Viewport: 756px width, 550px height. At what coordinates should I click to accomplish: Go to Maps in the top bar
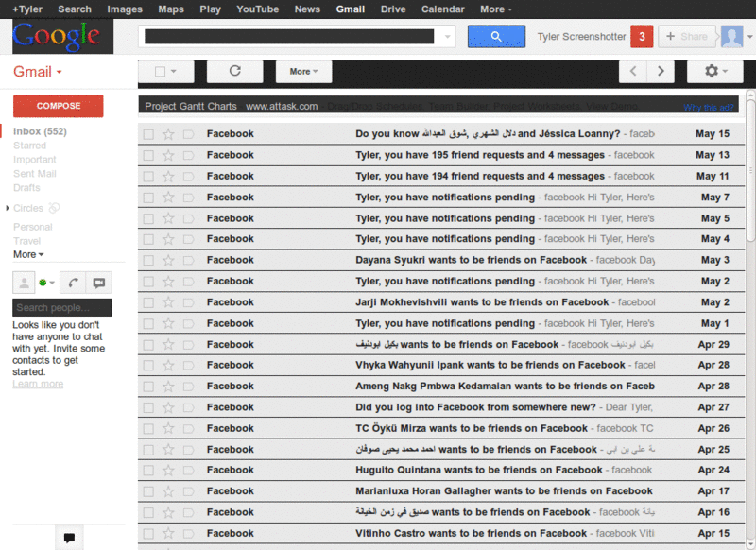point(171,9)
